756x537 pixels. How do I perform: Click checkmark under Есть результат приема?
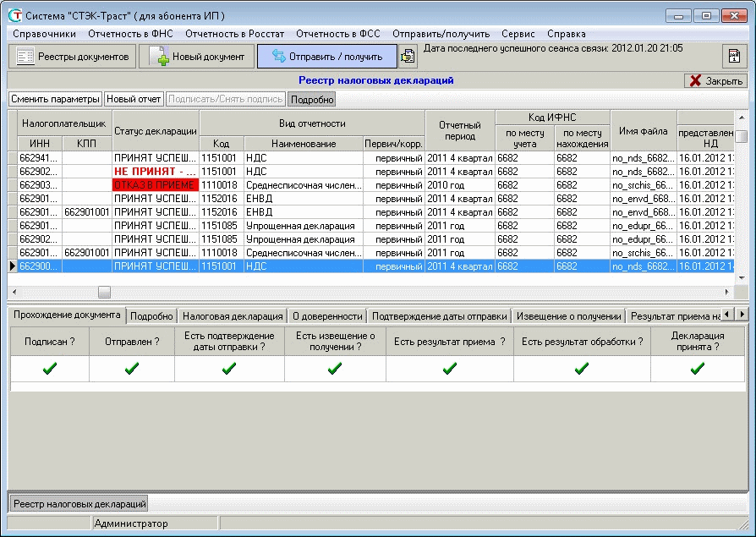click(449, 369)
